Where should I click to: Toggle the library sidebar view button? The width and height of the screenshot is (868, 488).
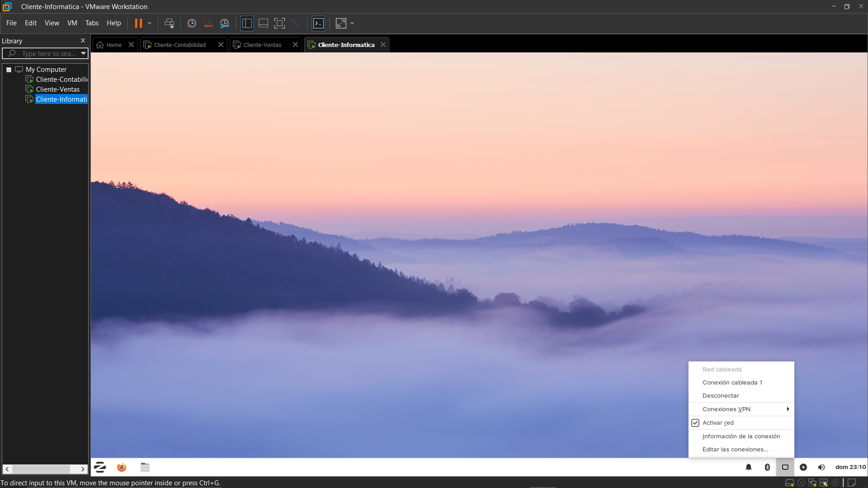click(x=247, y=23)
